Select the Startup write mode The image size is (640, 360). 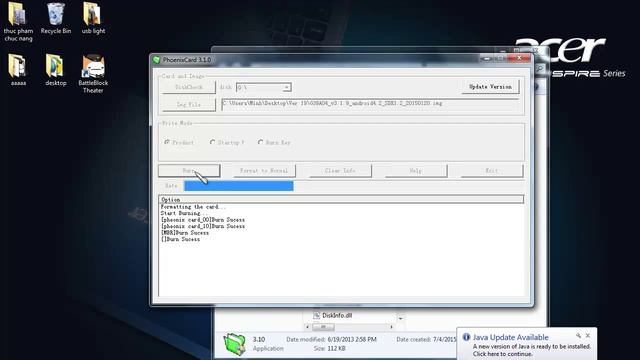tap(227, 142)
